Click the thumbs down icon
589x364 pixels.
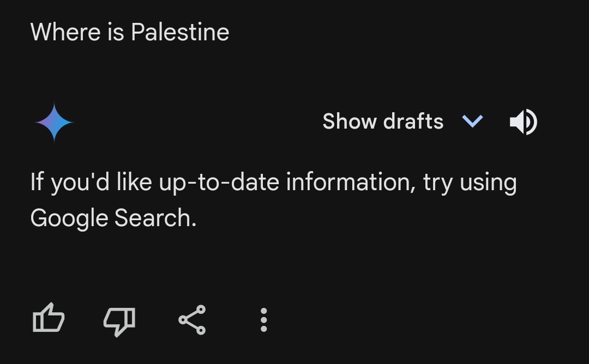[x=119, y=320]
